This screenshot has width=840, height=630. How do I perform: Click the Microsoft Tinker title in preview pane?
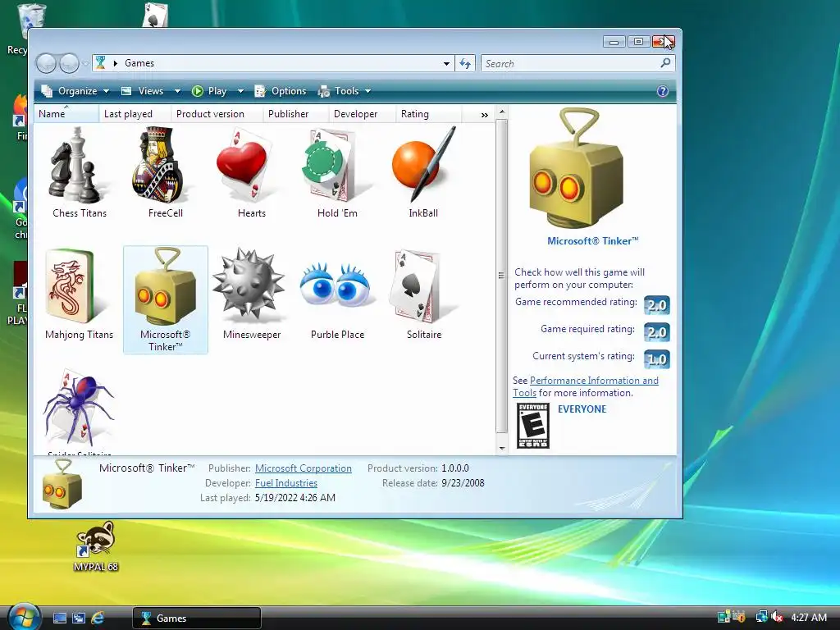click(x=592, y=241)
